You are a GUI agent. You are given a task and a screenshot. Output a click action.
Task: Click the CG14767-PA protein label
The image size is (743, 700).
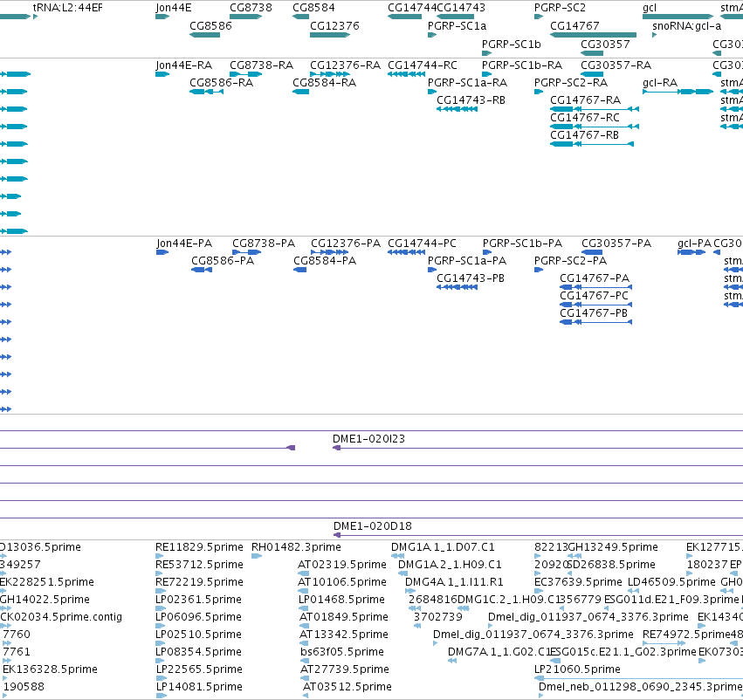[x=595, y=278]
